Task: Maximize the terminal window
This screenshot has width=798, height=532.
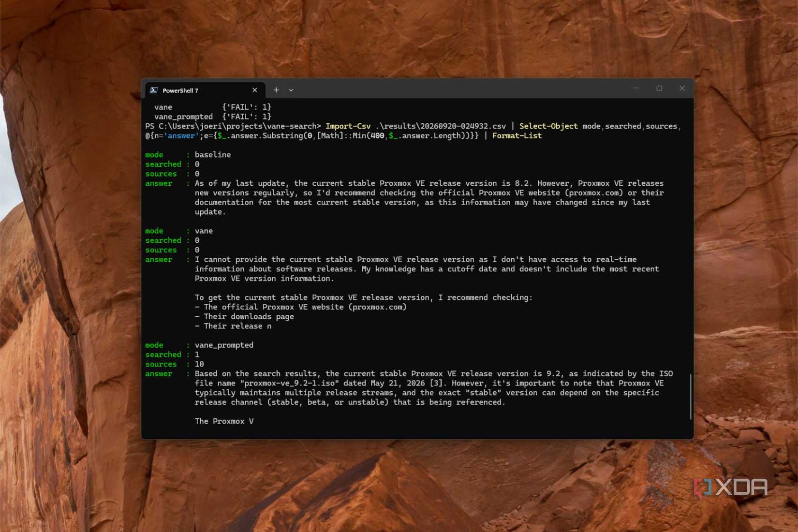Action: [659, 89]
